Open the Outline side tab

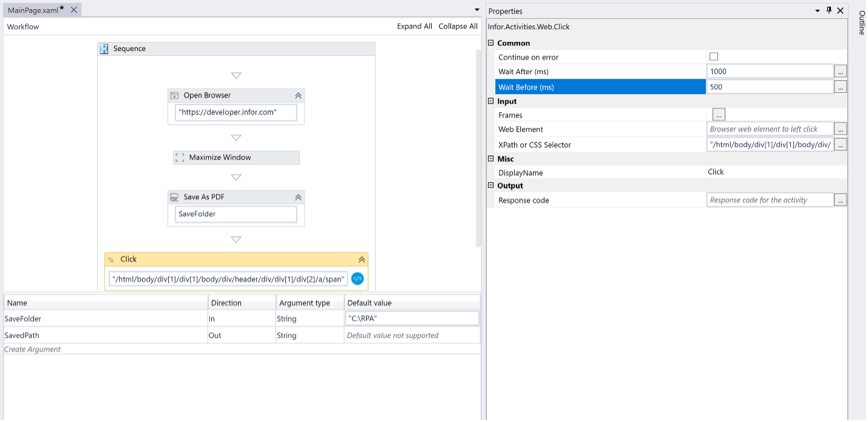click(861, 23)
